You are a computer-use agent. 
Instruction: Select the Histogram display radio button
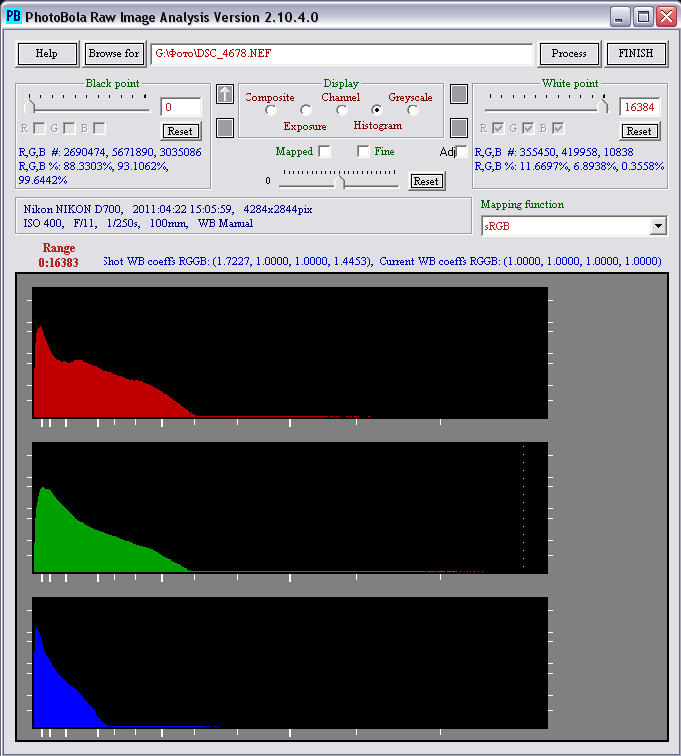pos(377,110)
